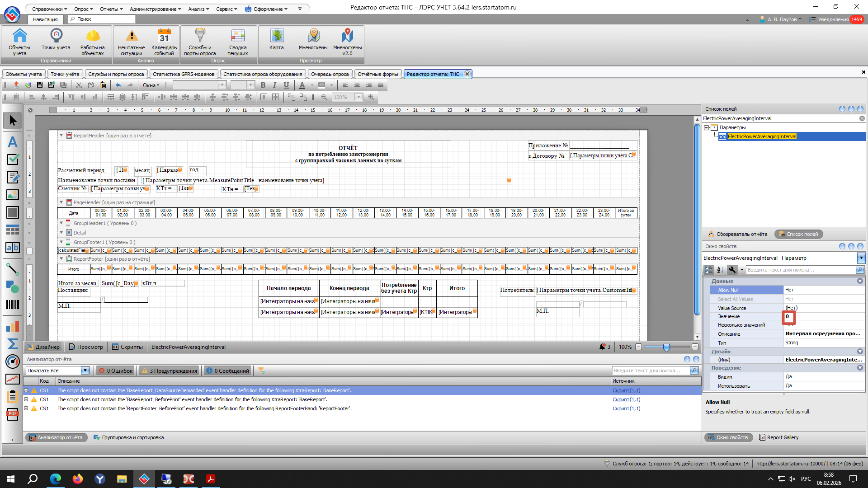Collapse the Параметры tree node
The height and width of the screenshot is (488, 868).
707,128
